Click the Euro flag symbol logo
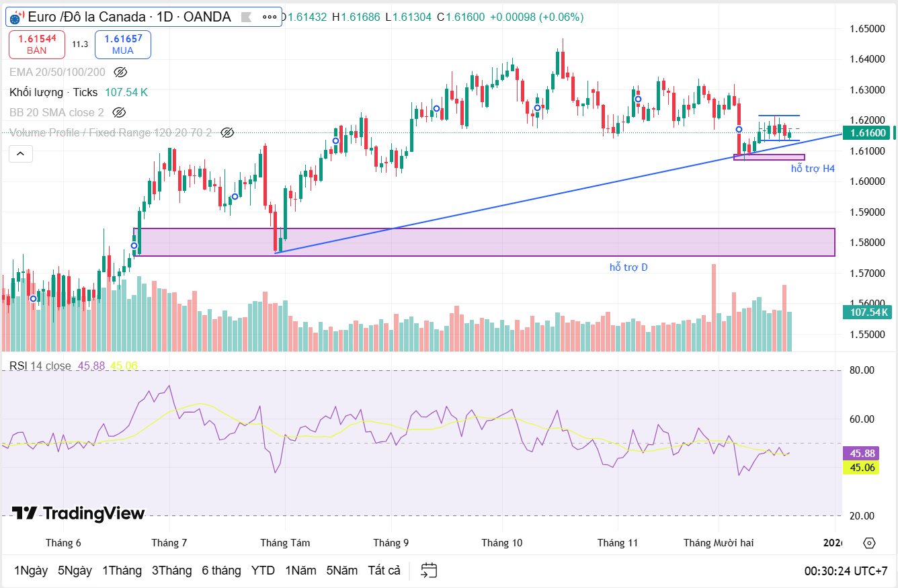Image resolution: width=898 pixels, height=588 pixels. 15,17
